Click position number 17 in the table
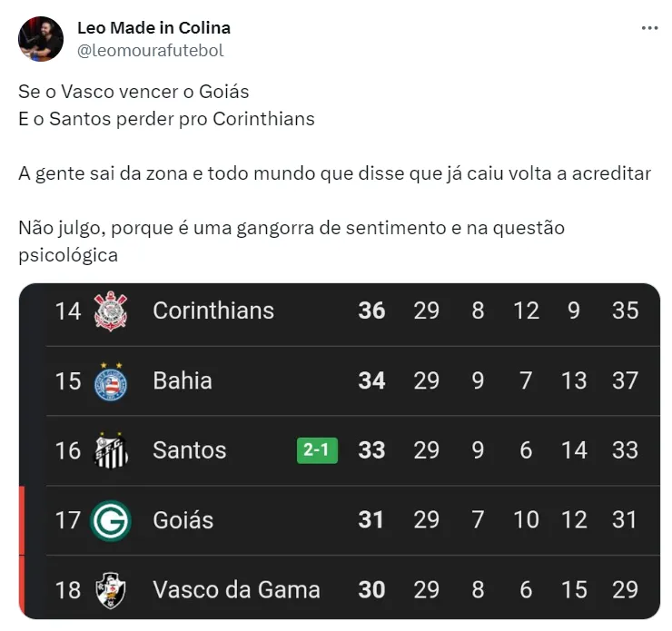The width and height of the screenshot is (672, 631). (x=68, y=520)
